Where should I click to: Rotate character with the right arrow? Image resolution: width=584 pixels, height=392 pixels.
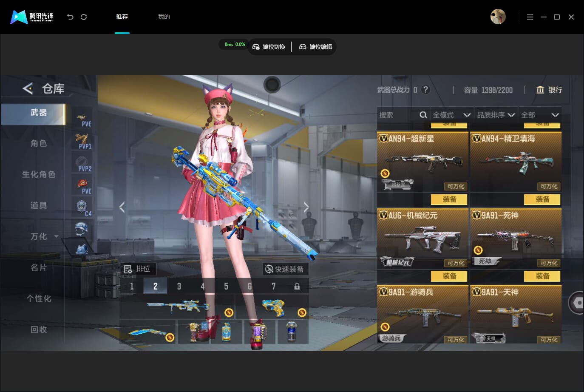coord(306,207)
